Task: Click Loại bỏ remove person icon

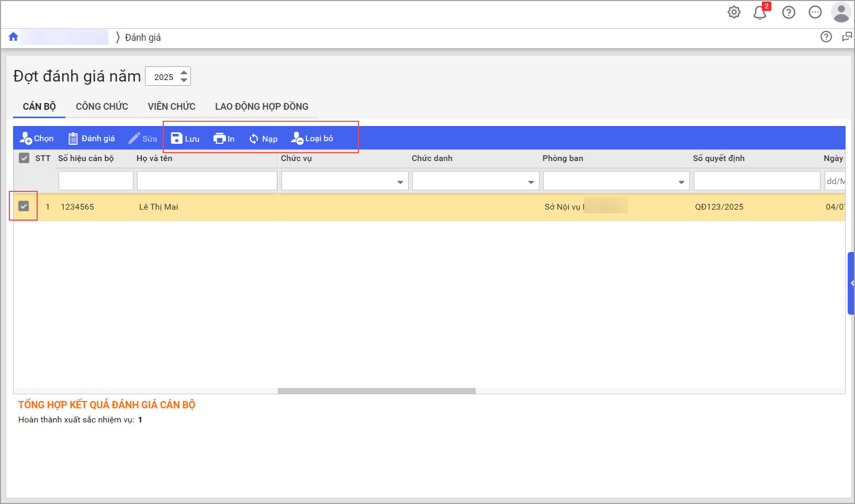Action: [297, 139]
